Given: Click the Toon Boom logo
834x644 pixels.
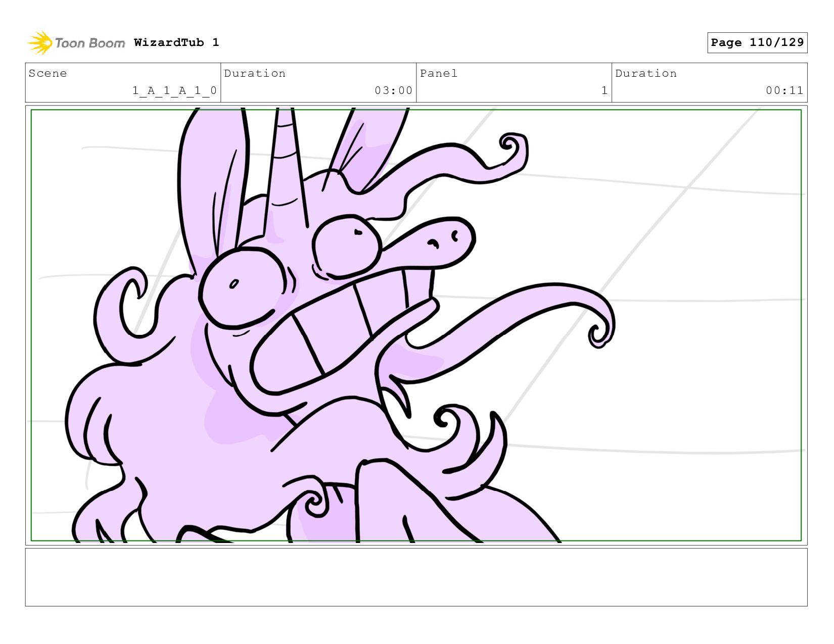Looking at the screenshot, I should 76,43.
